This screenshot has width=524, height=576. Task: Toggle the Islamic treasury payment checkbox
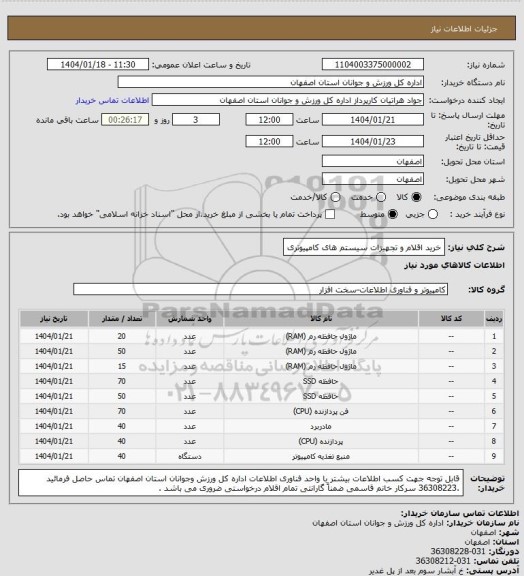pos(330,214)
